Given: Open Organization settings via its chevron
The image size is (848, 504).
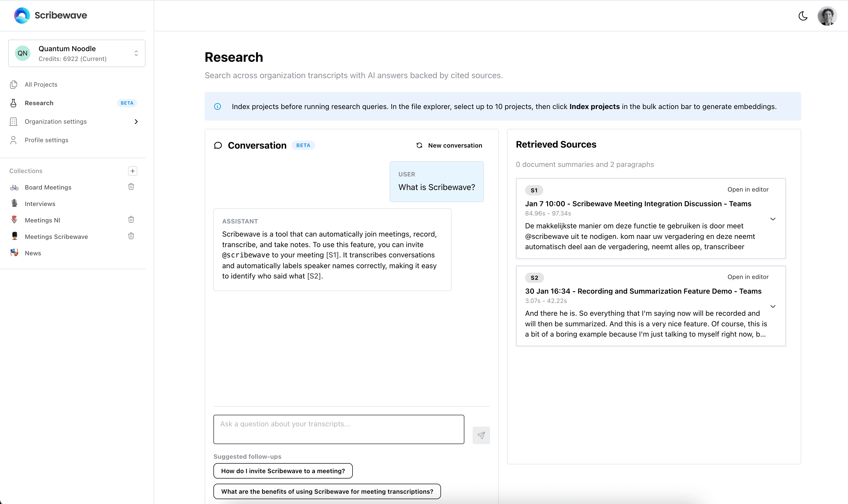Looking at the screenshot, I should click(136, 121).
